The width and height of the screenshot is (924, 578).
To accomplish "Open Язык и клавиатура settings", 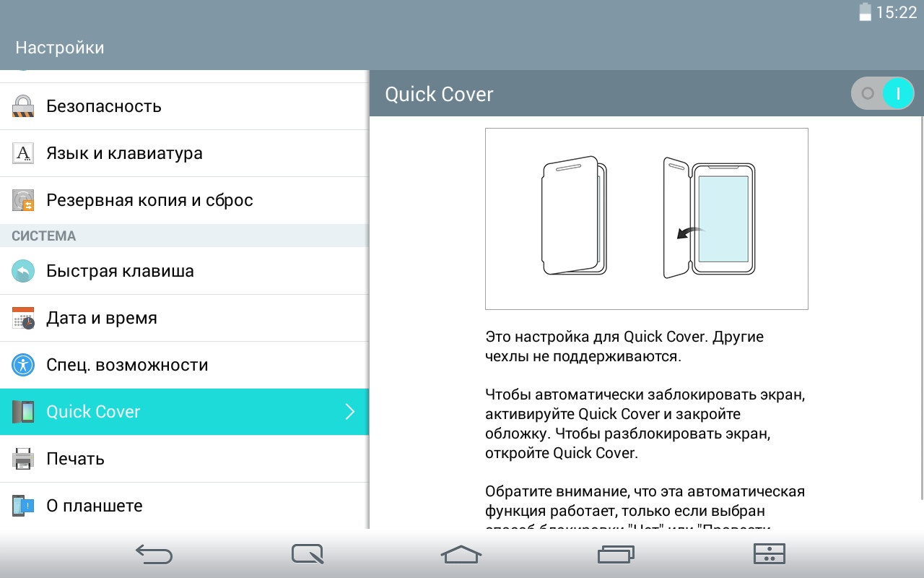I will click(x=124, y=153).
